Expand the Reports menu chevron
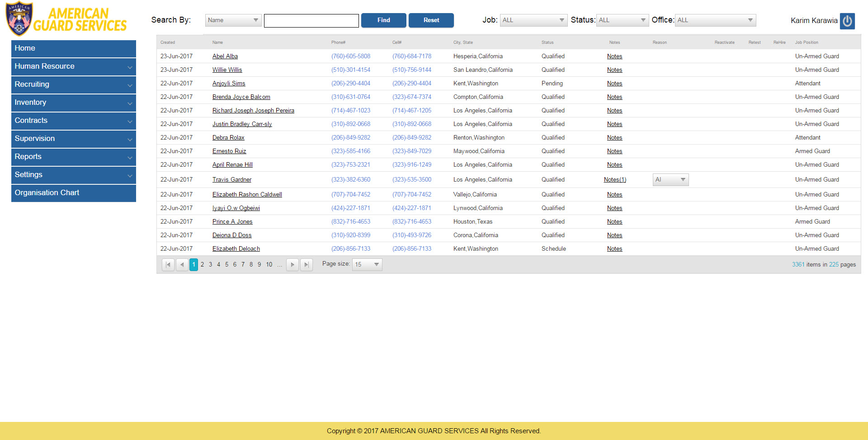This screenshot has height=440, width=868. pyautogui.click(x=130, y=158)
